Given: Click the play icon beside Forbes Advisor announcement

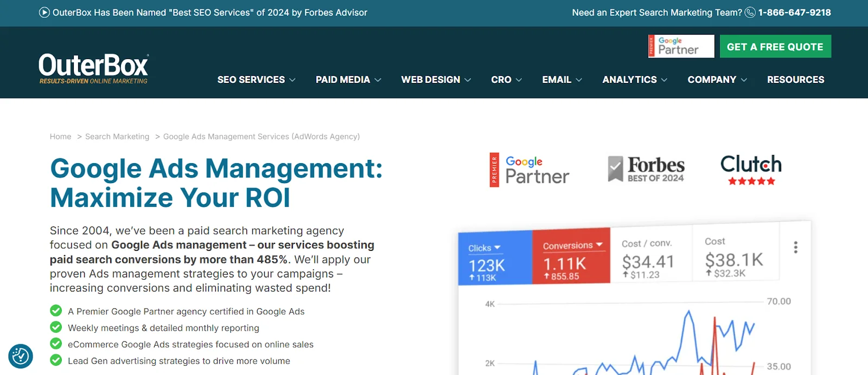Looking at the screenshot, I should [x=44, y=12].
